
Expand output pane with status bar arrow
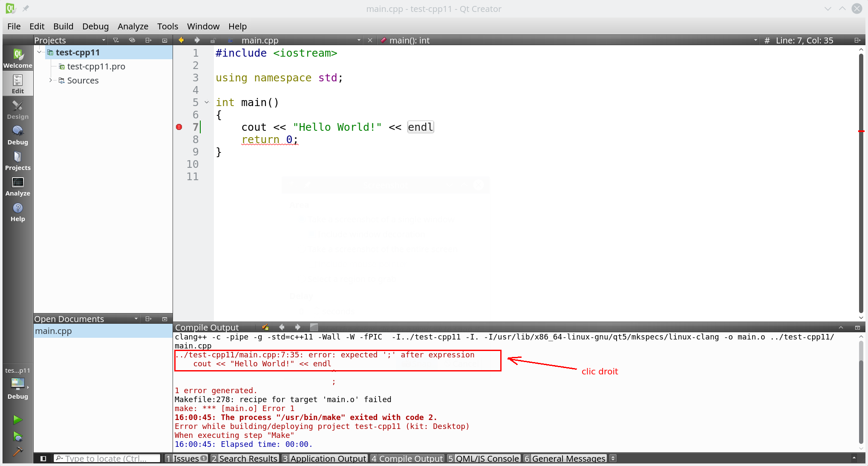[x=854, y=458]
